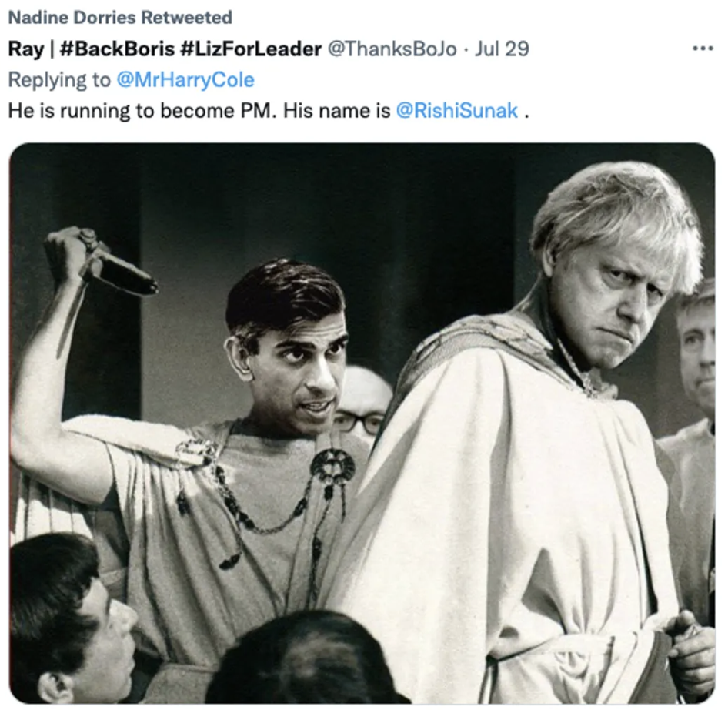Open the tweet via "Jul 29" timestamp
The image size is (728, 710).
point(502,49)
